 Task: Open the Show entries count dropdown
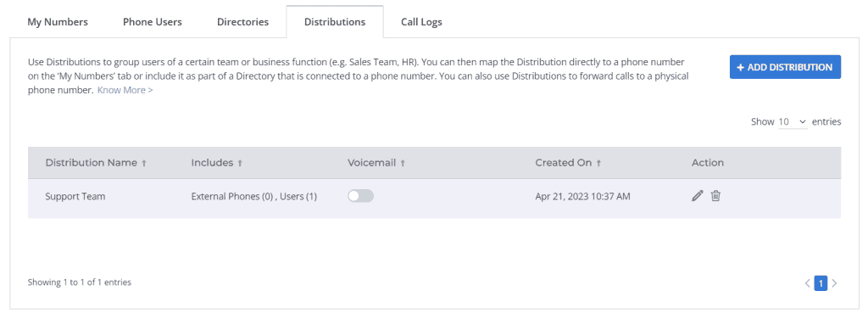click(793, 122)
